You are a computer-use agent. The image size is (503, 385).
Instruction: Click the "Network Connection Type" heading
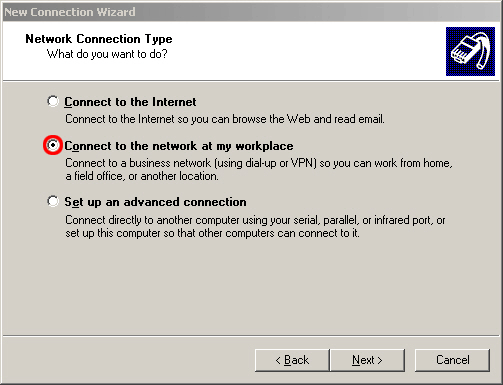[99, 39]
